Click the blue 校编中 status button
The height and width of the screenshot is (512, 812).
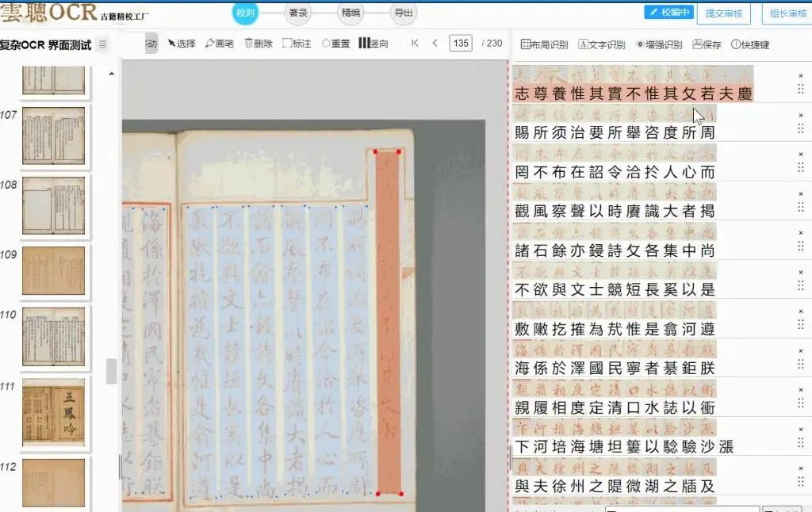(x=669, y=12)
